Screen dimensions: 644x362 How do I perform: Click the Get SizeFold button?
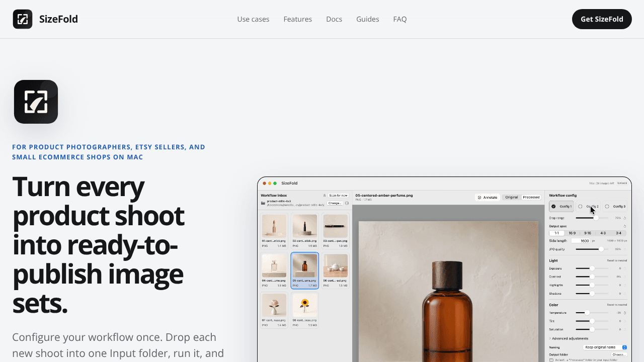click(x=602, y=19)
